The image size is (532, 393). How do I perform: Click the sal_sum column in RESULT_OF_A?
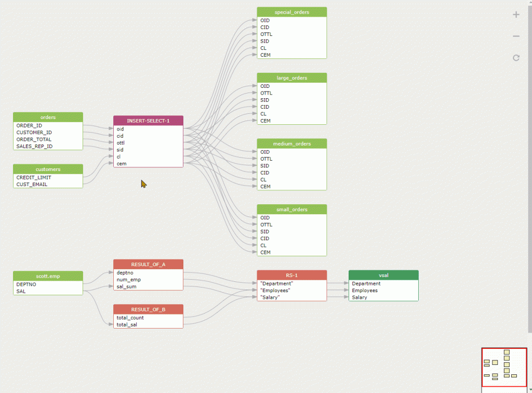(x=126, y=286)
